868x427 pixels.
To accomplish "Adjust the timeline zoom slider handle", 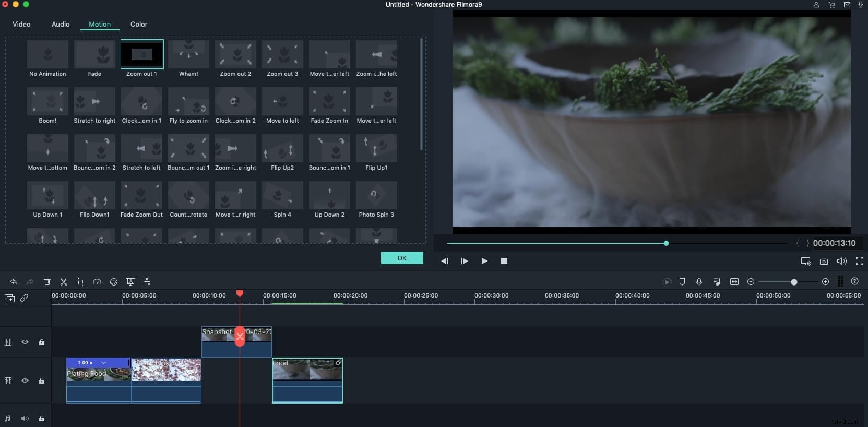I will [x=794, y=282].
